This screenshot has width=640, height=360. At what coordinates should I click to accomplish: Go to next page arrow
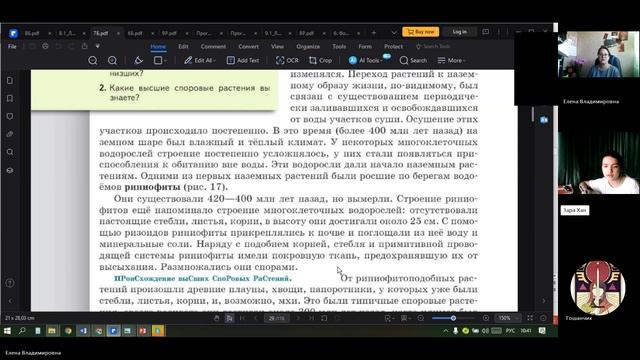(x=298, y=318)
